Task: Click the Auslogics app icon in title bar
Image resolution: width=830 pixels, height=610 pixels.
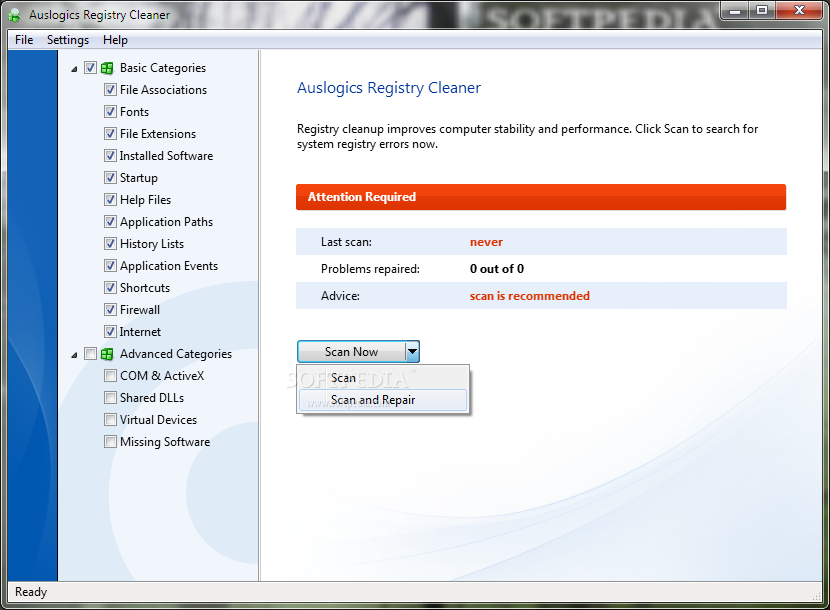Action: pyautogui.click(x=15, y=15)
